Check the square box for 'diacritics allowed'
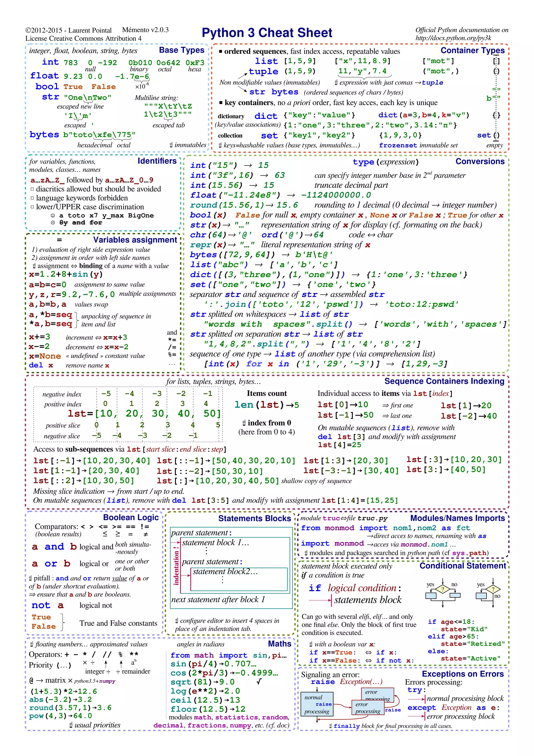Image resolution: width=534 pixels, height=756 pixels. pyautogui.click(x=32, y=189)
